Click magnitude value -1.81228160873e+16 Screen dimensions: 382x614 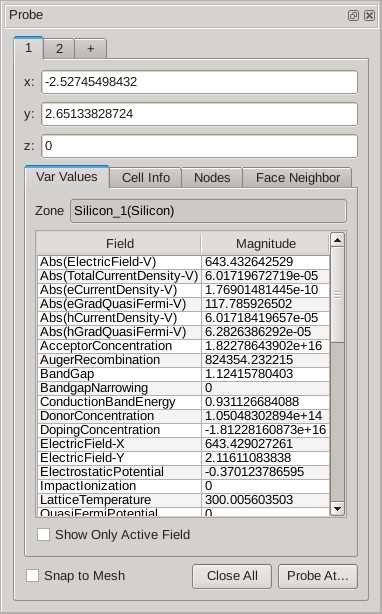pos(265,430)
